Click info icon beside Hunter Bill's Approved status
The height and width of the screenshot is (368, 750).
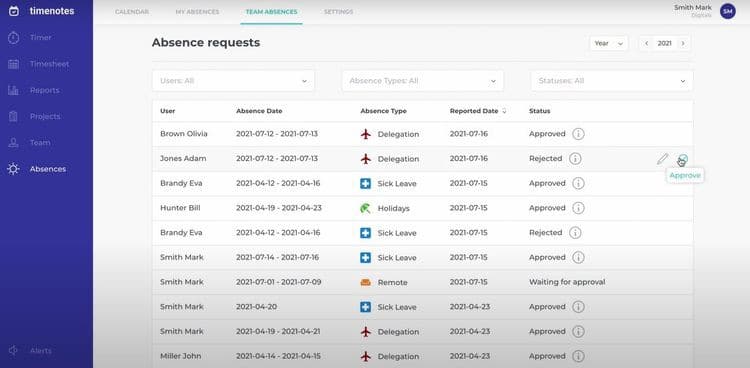click(x=578, y=208)
